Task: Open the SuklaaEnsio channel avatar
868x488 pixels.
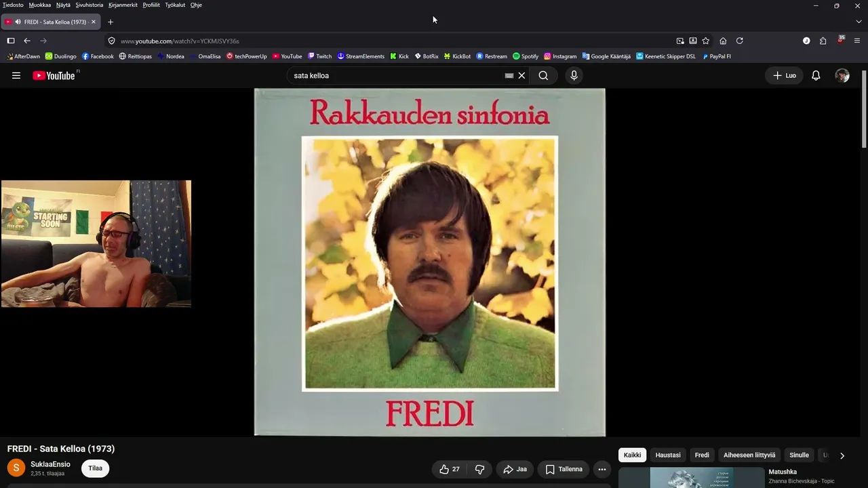Action: [16, 468]
